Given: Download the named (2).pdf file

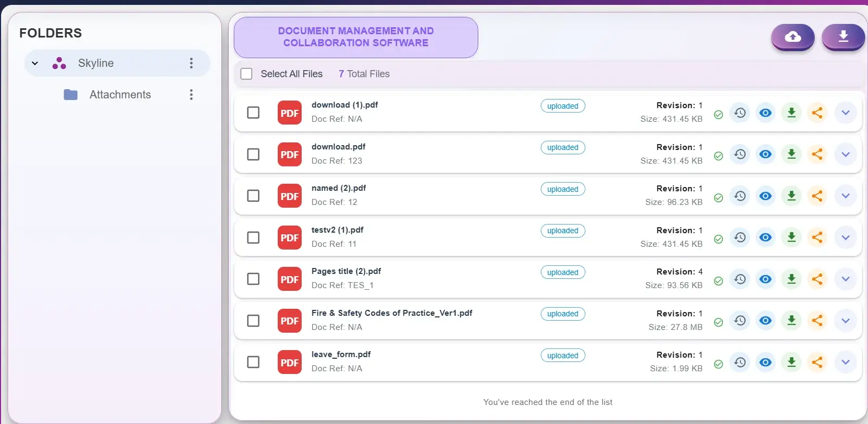Looking at the screenshot, I should pos(791,196).
